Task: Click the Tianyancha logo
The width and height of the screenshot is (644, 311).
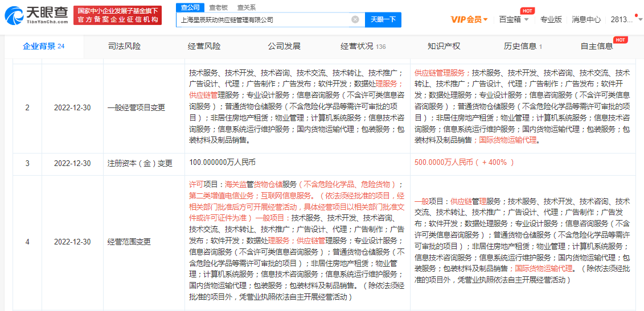Action: pyautogui.click(x=36, y=15)
